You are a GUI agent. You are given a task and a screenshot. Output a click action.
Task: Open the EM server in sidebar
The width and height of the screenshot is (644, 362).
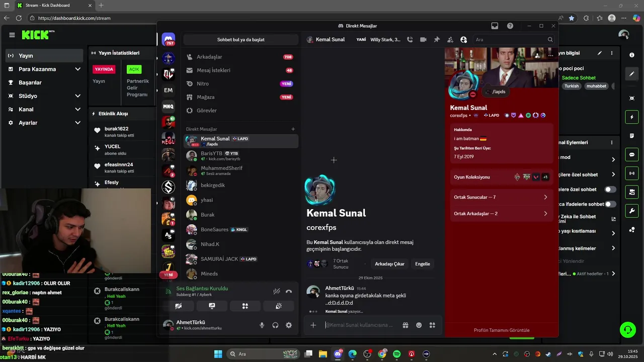(169, 90)
